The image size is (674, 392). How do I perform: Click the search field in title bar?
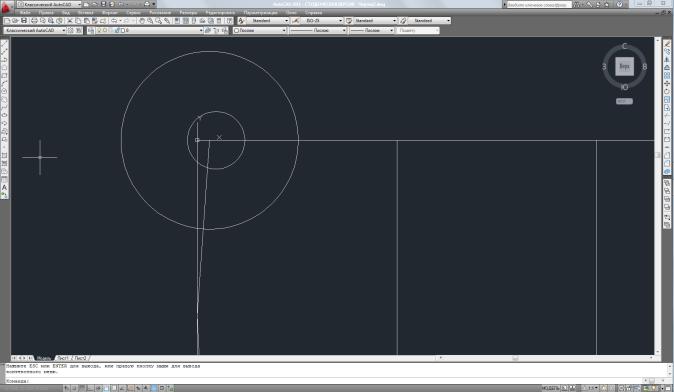[539, 4]
